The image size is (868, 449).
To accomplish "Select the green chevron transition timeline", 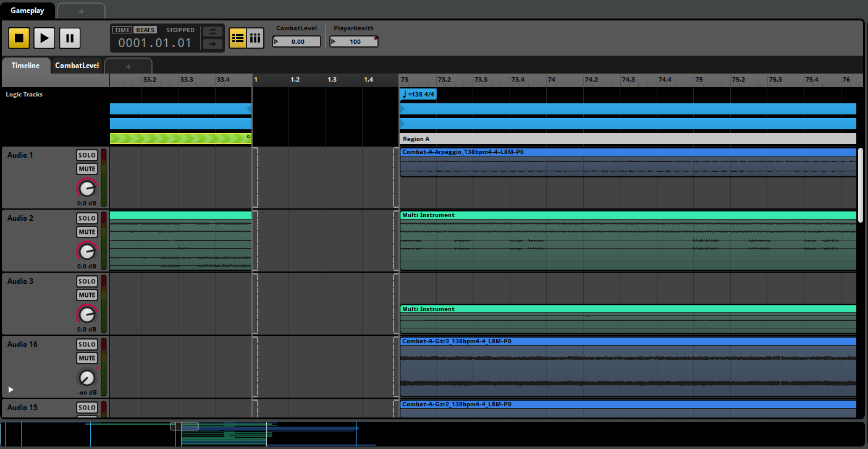I will point(180,139).
